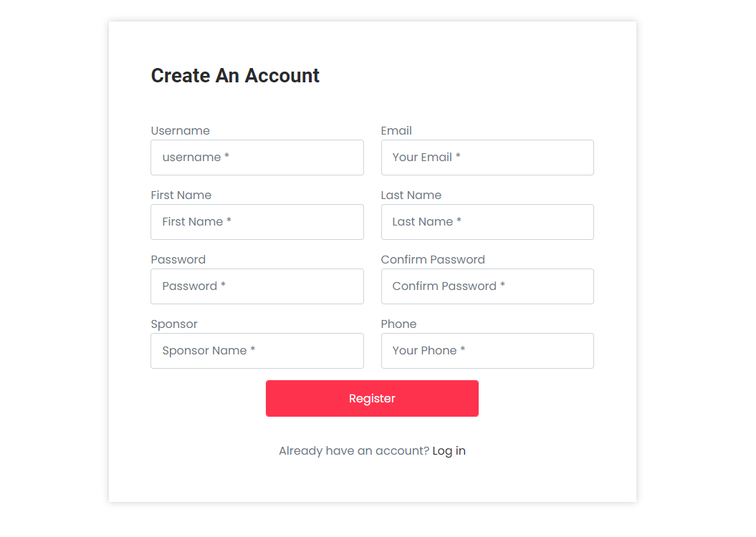Click the Your Email input field
The width and height of the screenshot is (756, 537).
[x=487, y=158]
